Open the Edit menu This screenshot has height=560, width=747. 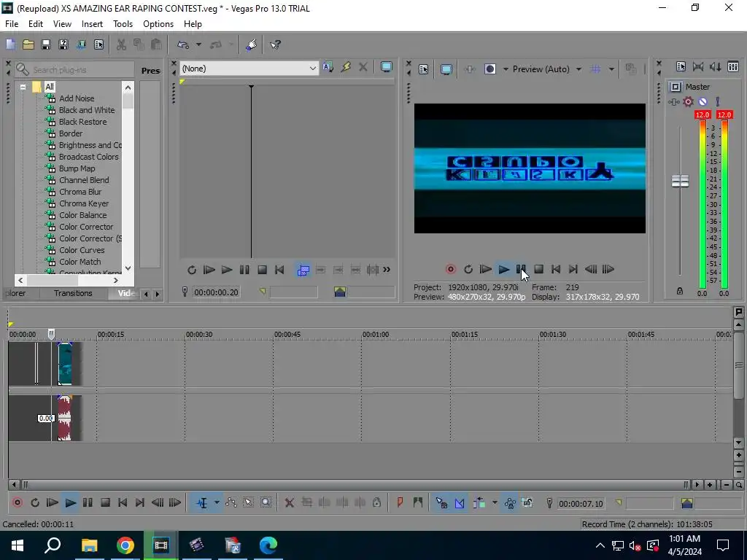pos(36,24)
